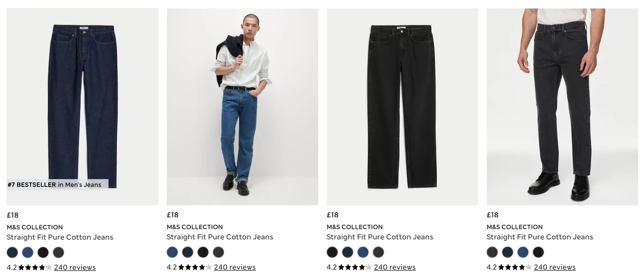The width and height of the screenshot is (644, 276).
Task: Open the image of model in white shirt
Action: click(242, 106)
